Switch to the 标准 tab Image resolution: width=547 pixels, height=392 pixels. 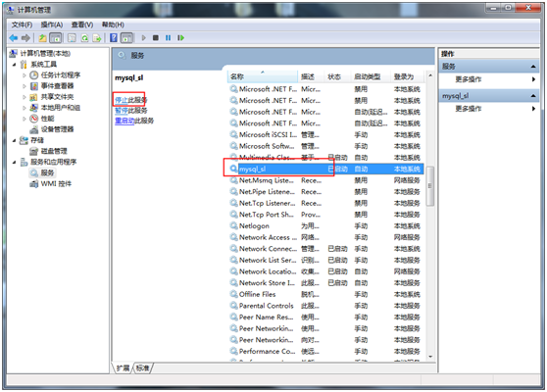(x=143, y=367)
